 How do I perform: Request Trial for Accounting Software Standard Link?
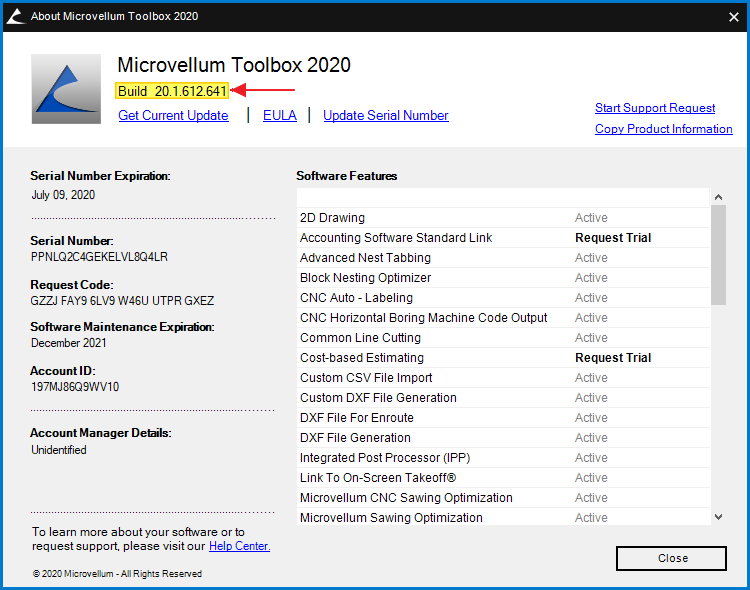pos(613,238)
